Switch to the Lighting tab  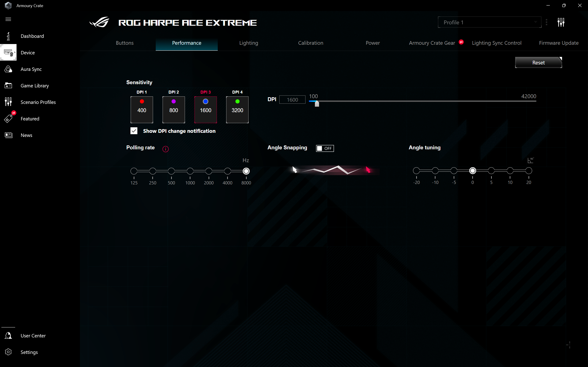[x=249, y=43]
